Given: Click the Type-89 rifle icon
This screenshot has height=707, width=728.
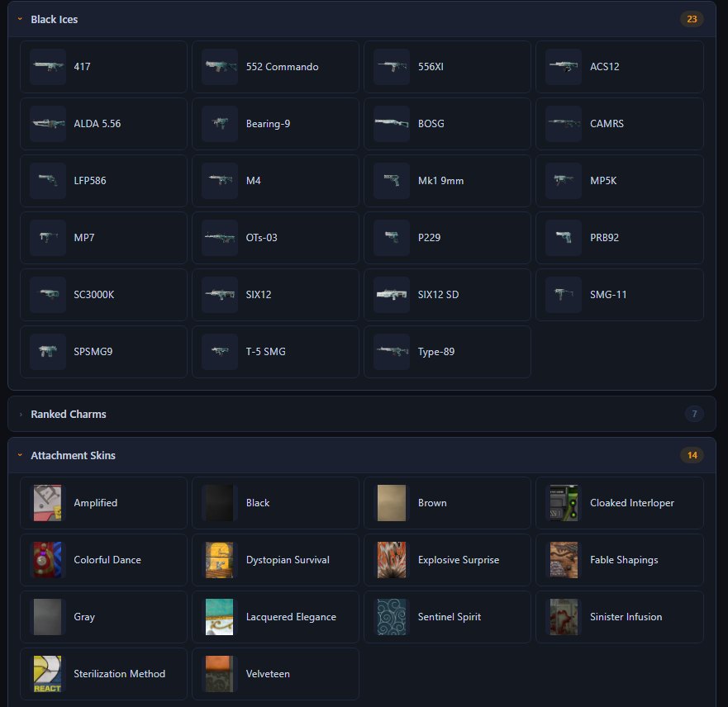Looking at the screenshot, I should tap(392, 352).
